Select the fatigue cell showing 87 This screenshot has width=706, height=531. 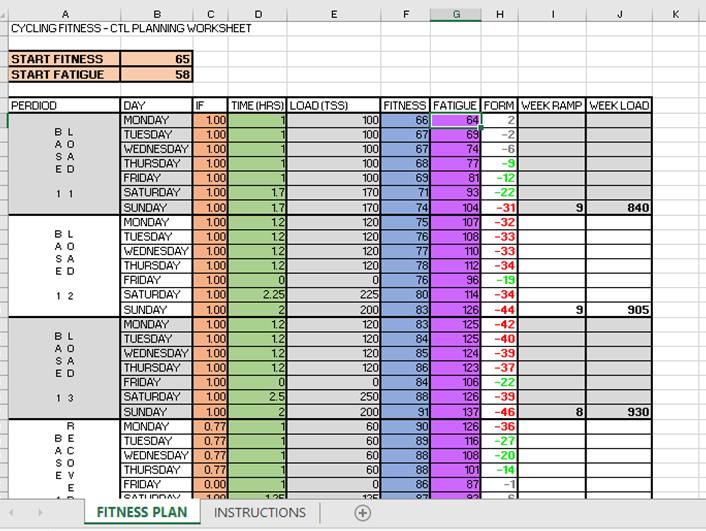pyautogui.click(x=456, y=484)
